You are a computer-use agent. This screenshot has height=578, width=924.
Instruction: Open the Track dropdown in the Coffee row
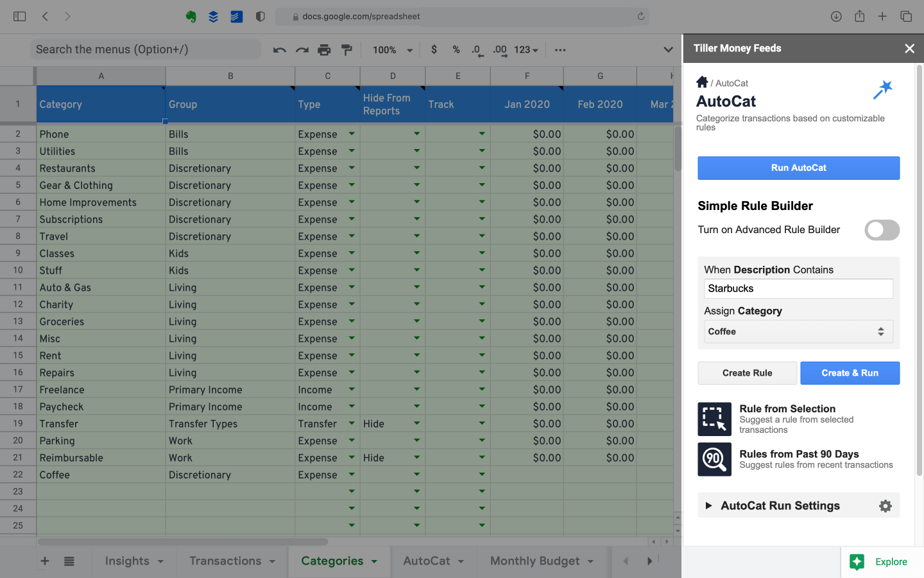(x=482, y=475)
